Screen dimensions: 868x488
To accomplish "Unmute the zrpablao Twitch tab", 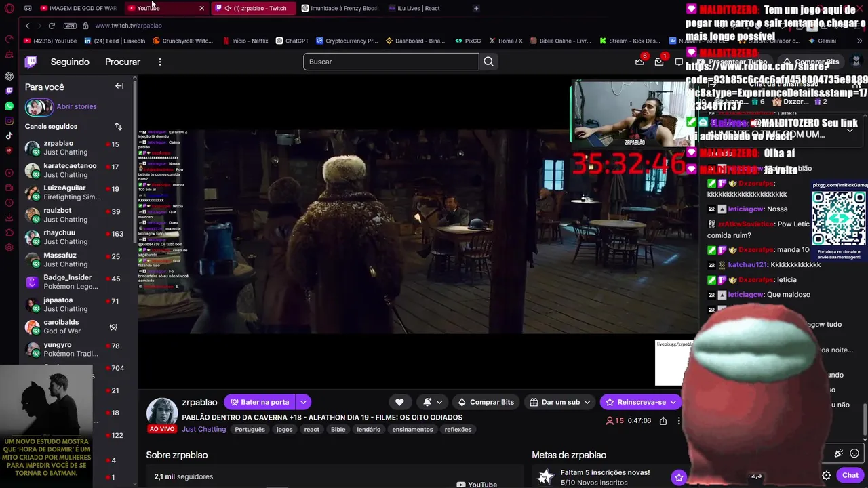I will tap(229, 8).
